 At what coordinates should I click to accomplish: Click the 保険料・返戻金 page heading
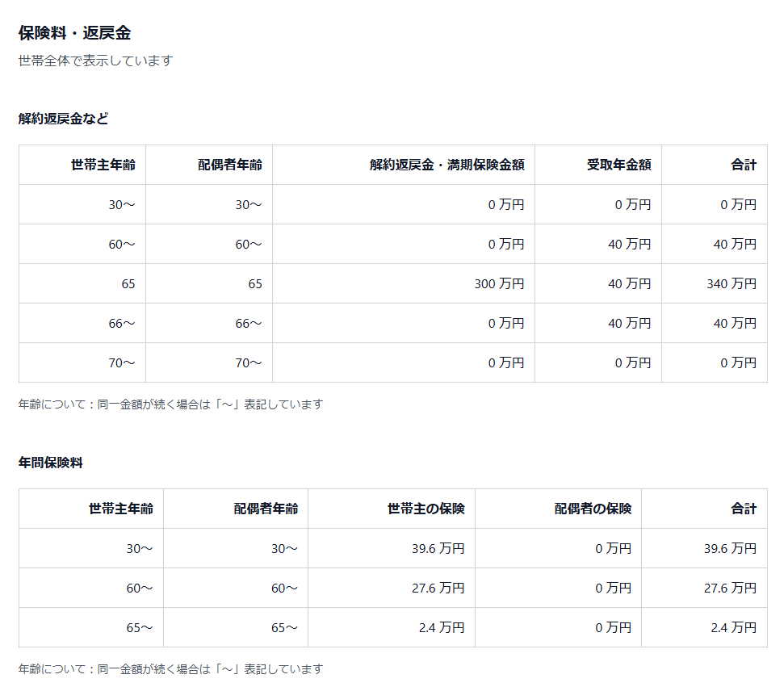point(74,34)
